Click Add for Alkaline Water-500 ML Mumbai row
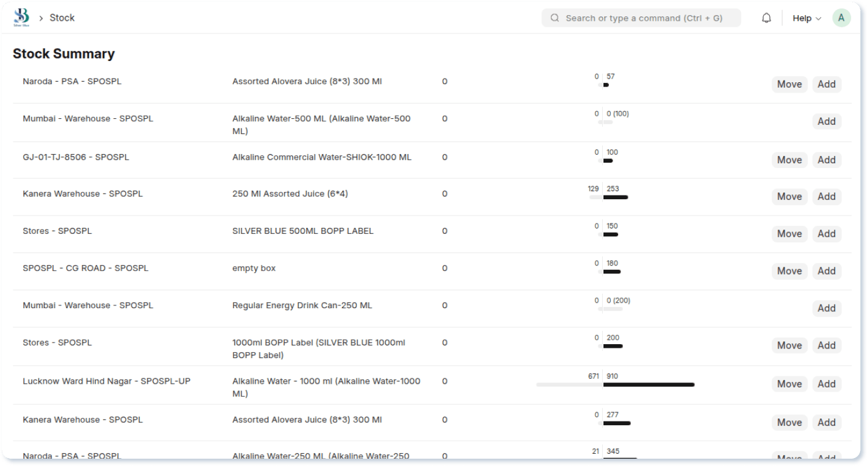868x466 pixels. click(x=826, y=121)
